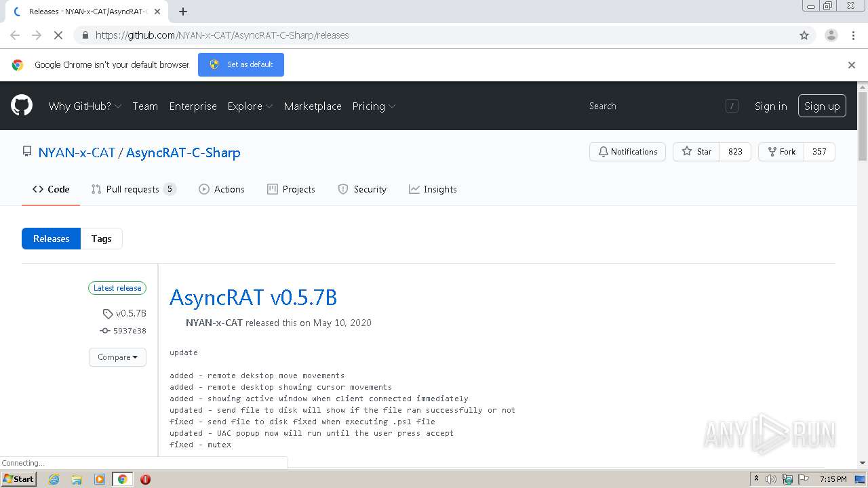Close the Releases browser tab

157,12
